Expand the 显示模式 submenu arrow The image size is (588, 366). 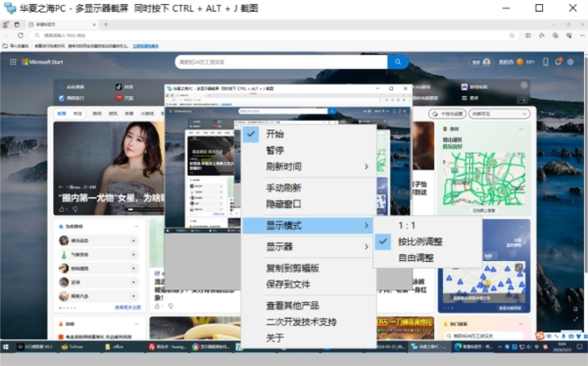pyautogui.click(x=367, y=226)
